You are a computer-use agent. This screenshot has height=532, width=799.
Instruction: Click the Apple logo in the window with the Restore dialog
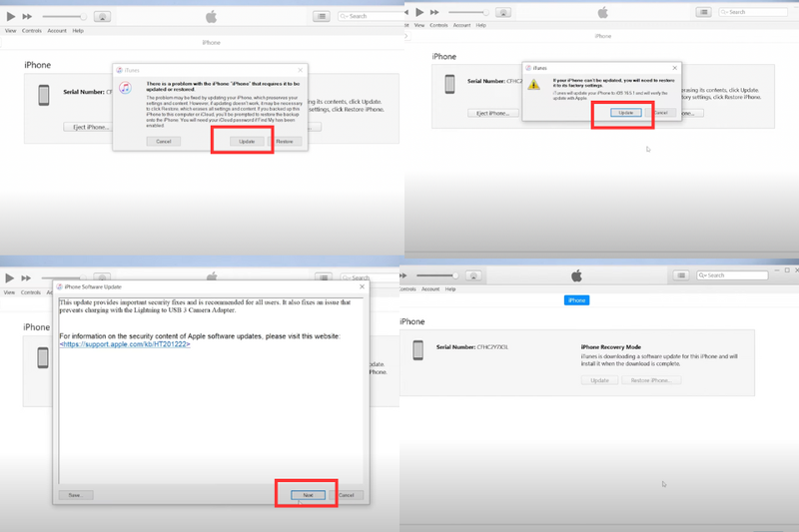(211, 17)
